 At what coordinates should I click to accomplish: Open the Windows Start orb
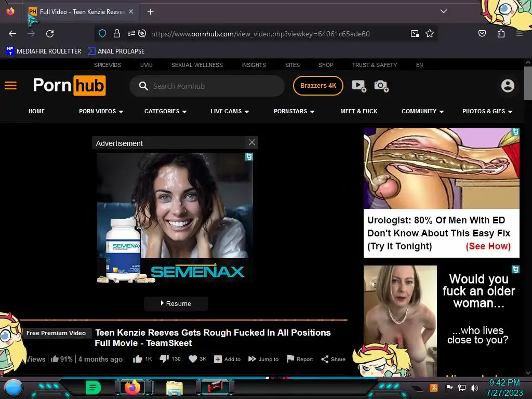coord(13,388)
